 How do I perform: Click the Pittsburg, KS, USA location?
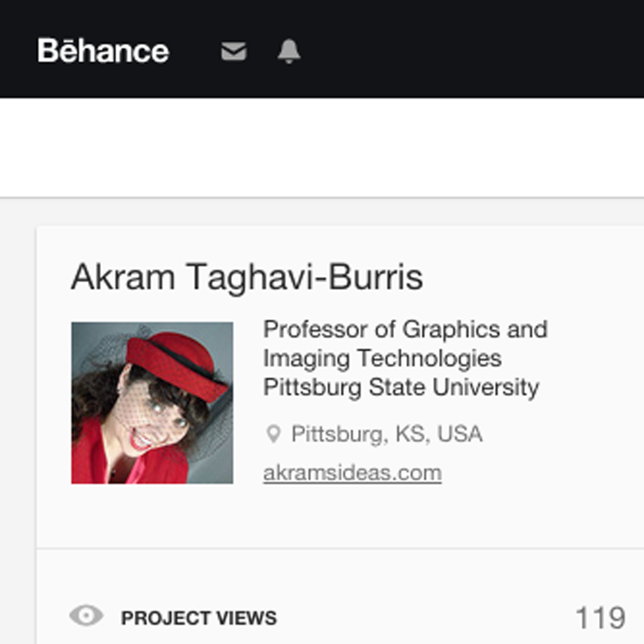[386, 434]
